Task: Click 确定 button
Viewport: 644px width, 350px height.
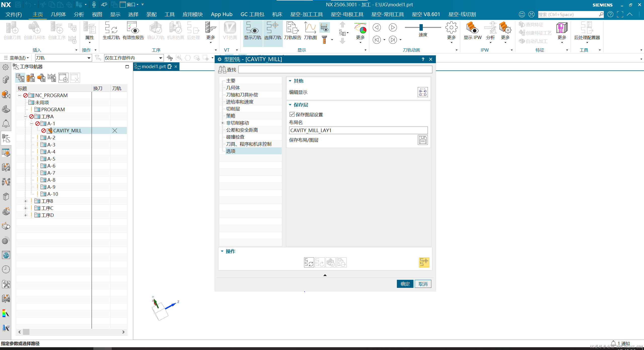Action: pos(405,284)
